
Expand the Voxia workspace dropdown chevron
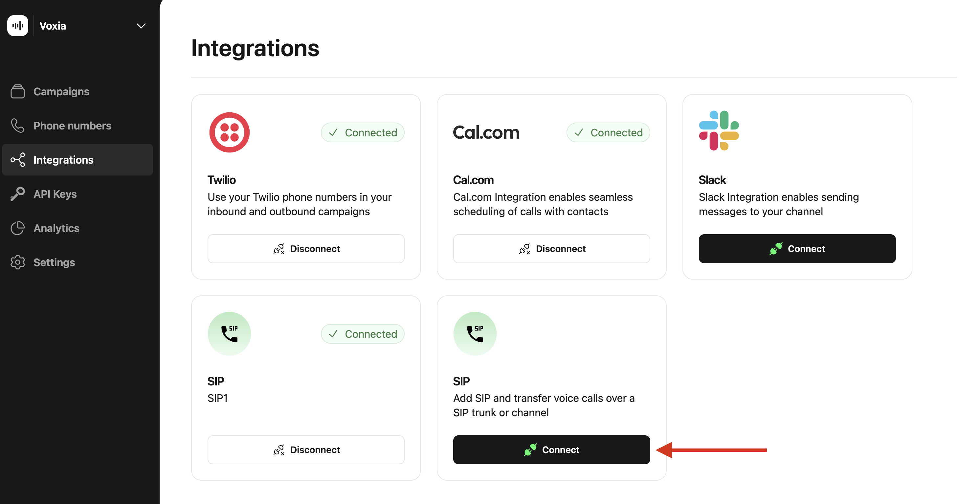click(141, 26)
